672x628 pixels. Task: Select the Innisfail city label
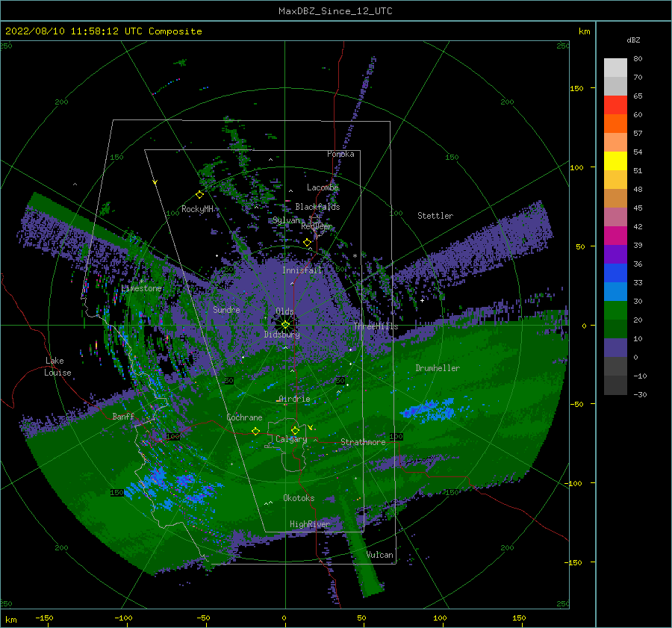pos(302,270)
